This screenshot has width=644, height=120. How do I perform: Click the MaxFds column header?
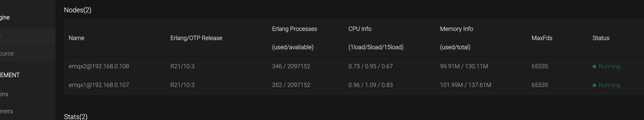point(542,38)
